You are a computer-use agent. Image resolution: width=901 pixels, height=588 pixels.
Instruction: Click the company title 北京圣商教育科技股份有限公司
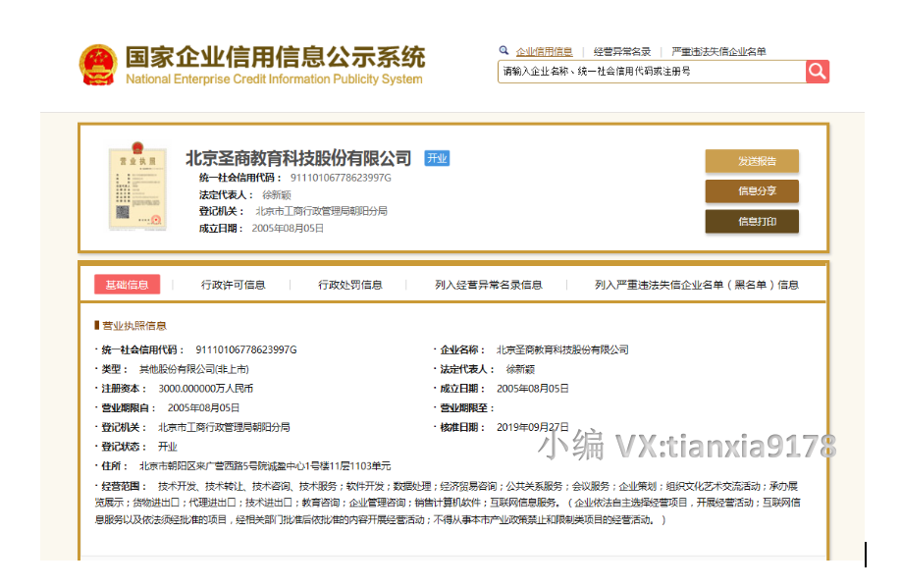pos(298,158)
